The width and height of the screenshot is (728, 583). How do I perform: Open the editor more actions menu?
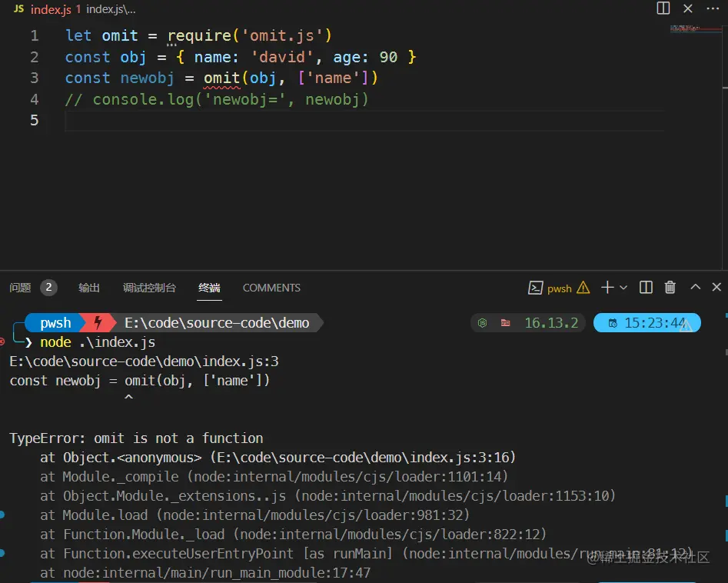pyautogui.click(x=713, y=8)
